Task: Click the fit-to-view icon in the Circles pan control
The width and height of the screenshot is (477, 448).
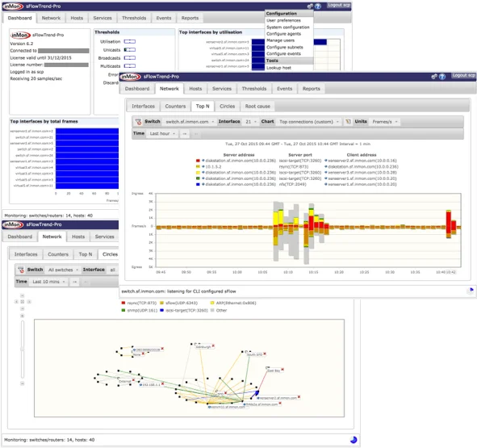Action: pyautogui.click(x=23, y=302)
